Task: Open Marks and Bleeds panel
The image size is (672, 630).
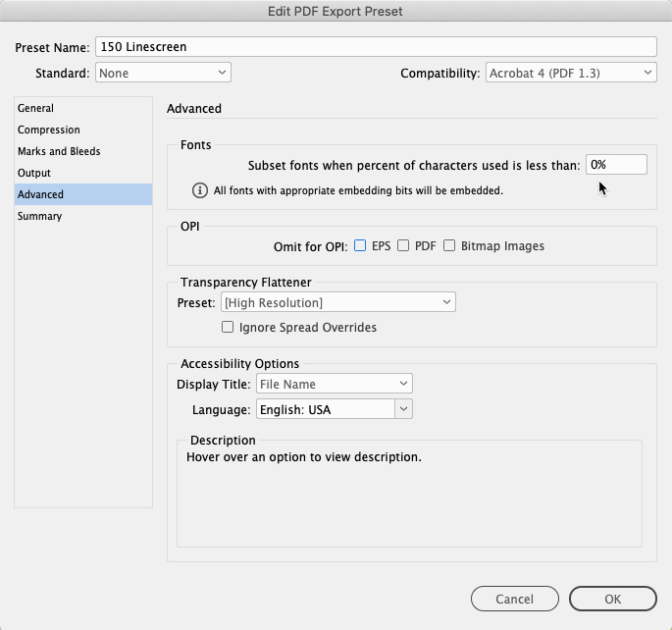Action: click(83, 151)
